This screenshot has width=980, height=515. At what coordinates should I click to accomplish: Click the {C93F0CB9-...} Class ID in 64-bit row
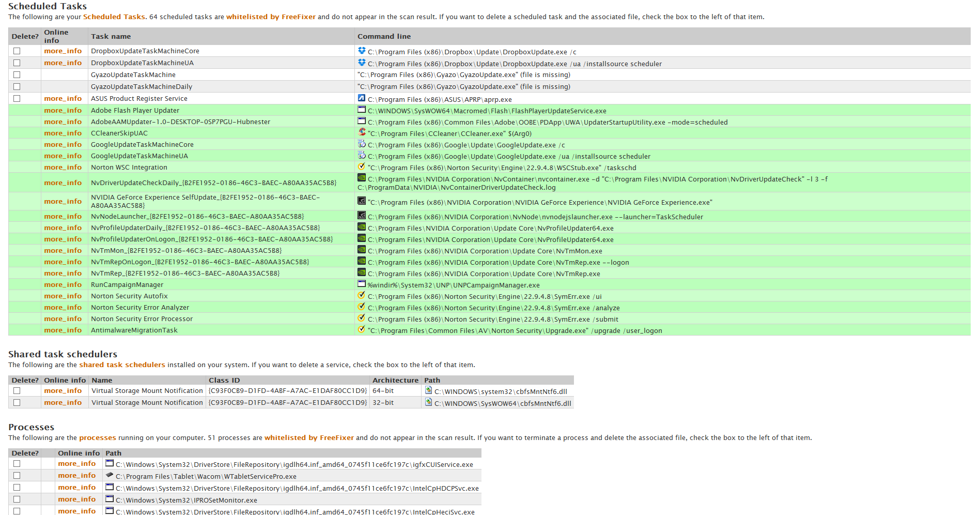pyautogui.click(x=288, y=390)
